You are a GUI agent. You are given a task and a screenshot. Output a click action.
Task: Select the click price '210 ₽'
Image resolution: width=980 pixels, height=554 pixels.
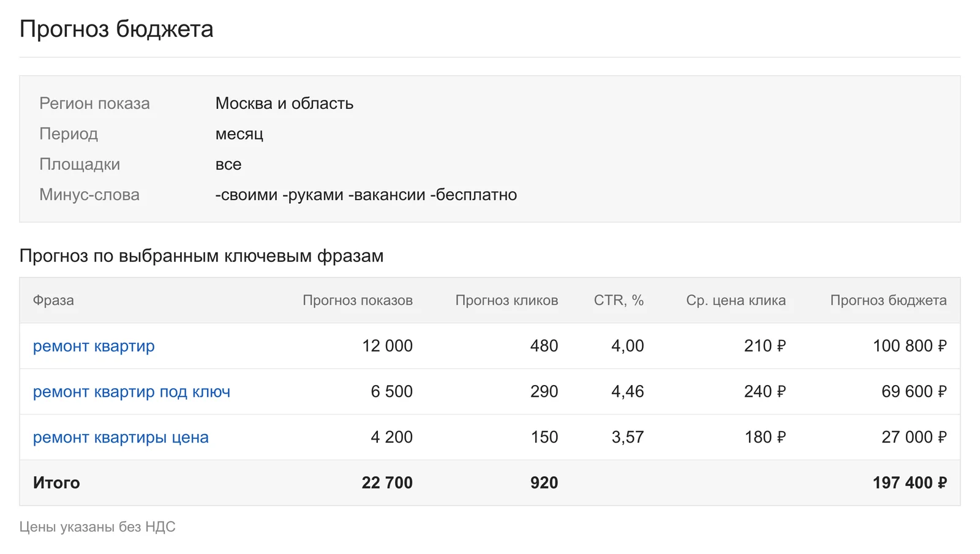point(764,346)
